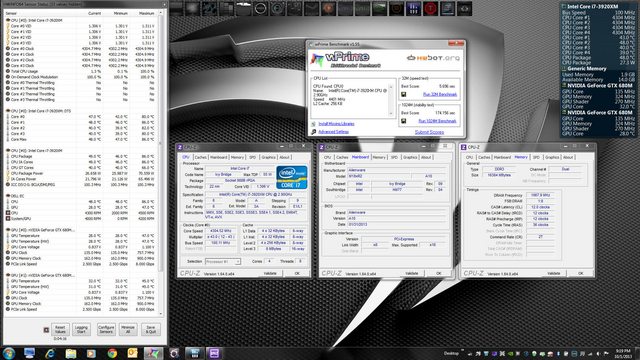The width and height of the screenshot is (640, 360).
Task: Open SPD tab in the CPU-Z processor window
Action: (x=252, y=157)
